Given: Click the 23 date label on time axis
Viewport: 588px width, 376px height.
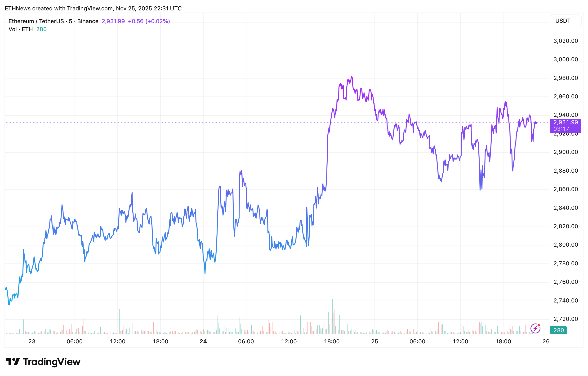Looking at the screenshot, I should point(32,341).
